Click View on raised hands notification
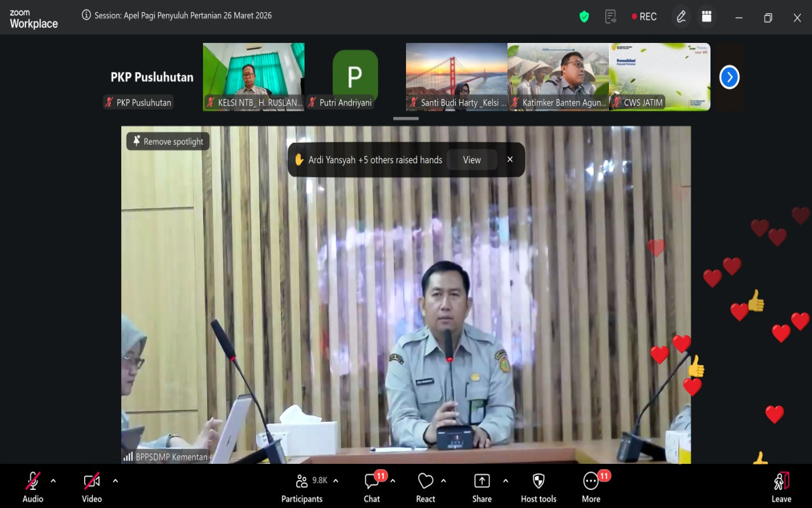The width and height of the screenshot is (812, 508). click(472, 160)
